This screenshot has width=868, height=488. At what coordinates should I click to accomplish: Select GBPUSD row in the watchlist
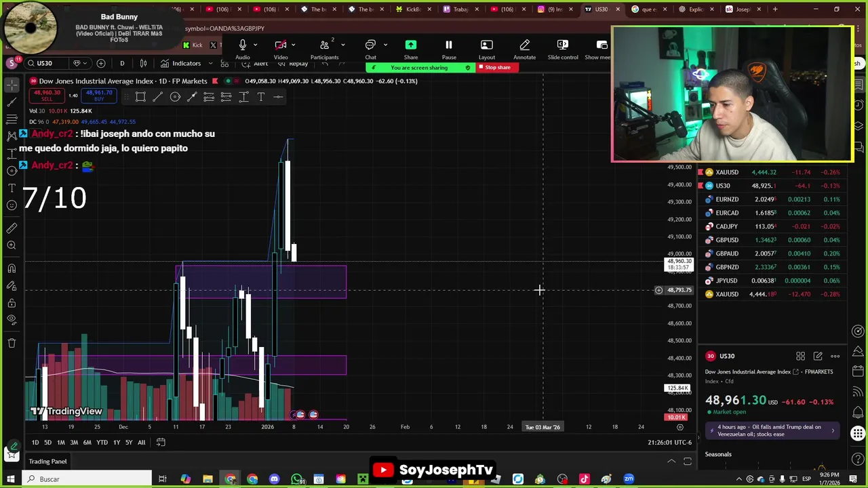(772, 240)
